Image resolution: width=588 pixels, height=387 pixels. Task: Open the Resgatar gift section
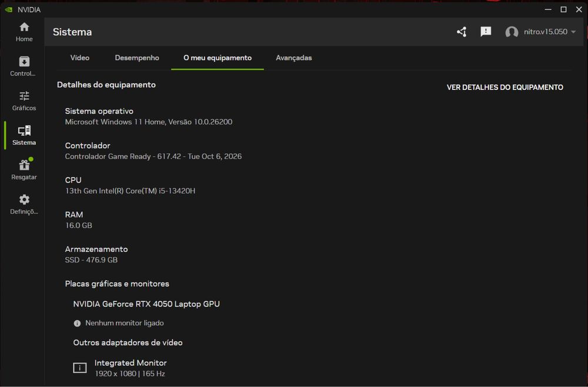pos(24,170)
